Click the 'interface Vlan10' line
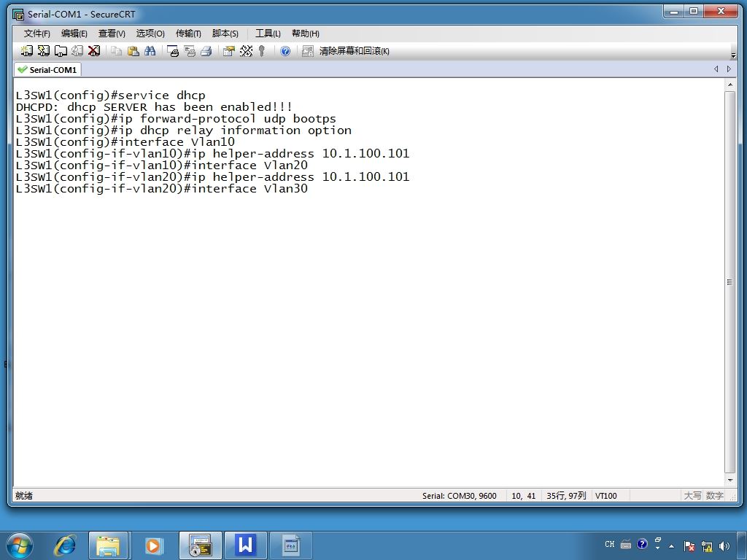Screen dimensions: 747x560 [125, 142]
